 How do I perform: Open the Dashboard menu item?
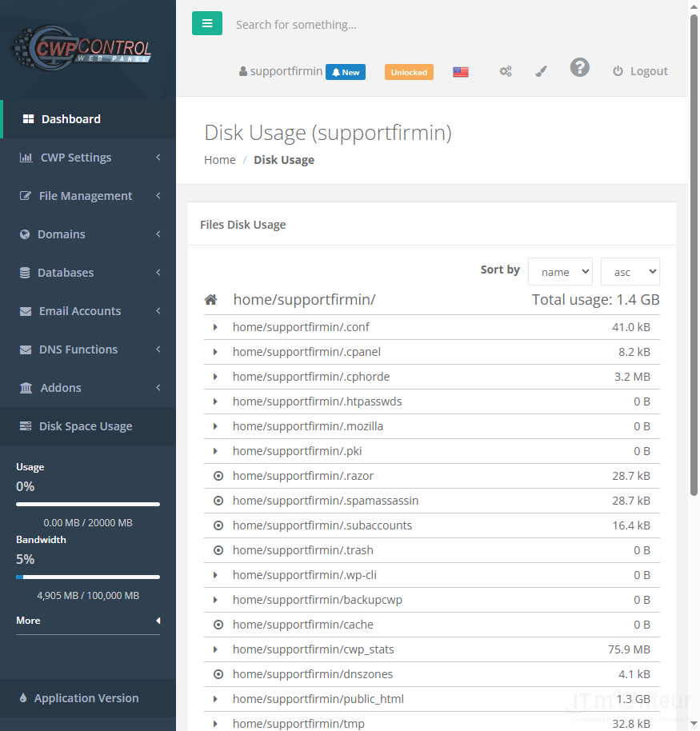(88, 119)
